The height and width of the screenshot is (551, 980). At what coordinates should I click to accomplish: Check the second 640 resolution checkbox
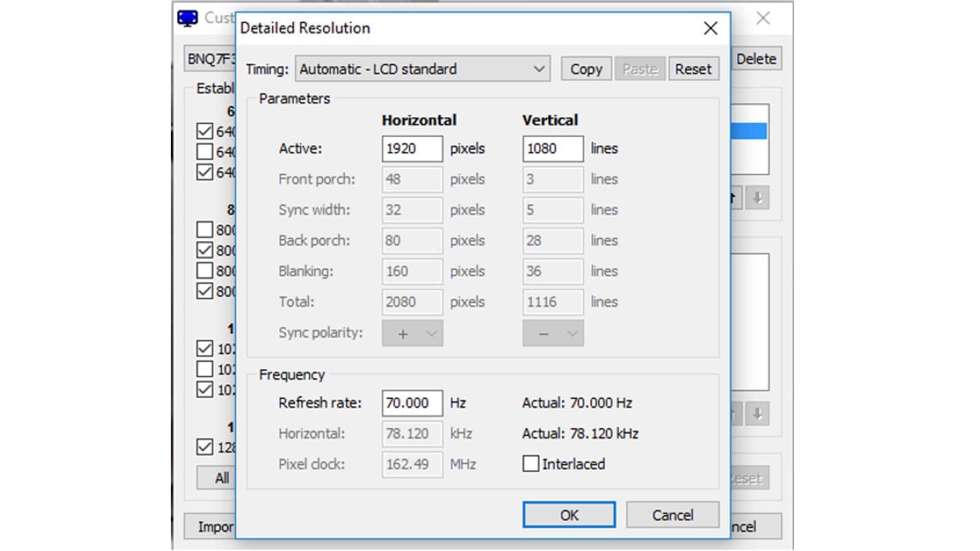(x=205, y=152)
